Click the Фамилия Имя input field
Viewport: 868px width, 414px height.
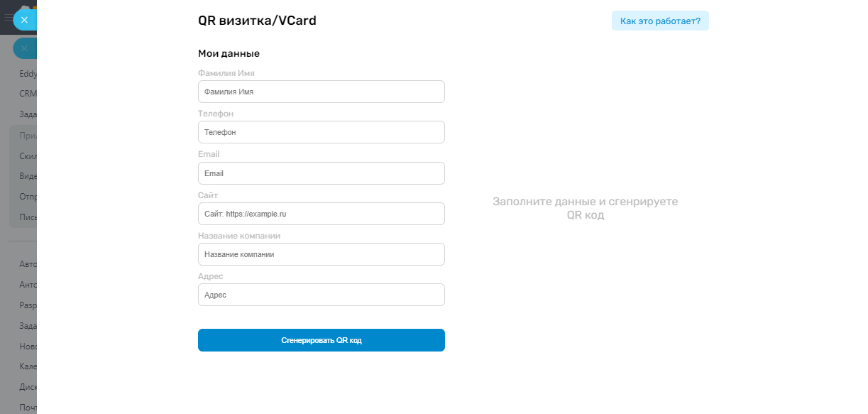[x=321, y=92]
